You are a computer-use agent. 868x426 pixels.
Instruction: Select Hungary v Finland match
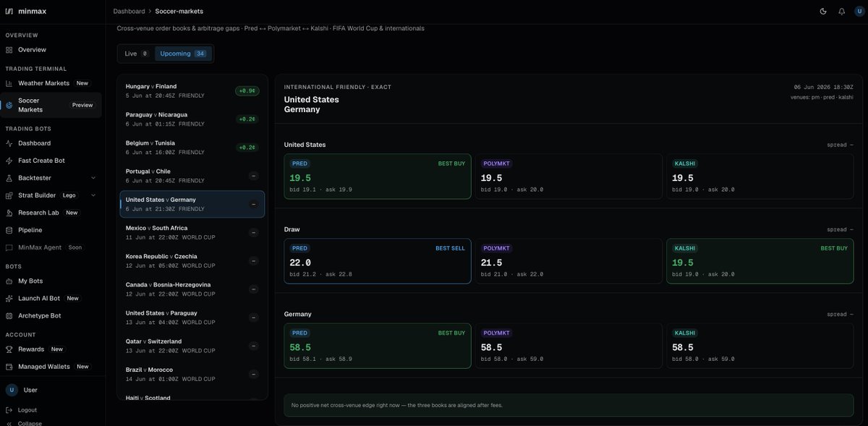pos(192,90)
